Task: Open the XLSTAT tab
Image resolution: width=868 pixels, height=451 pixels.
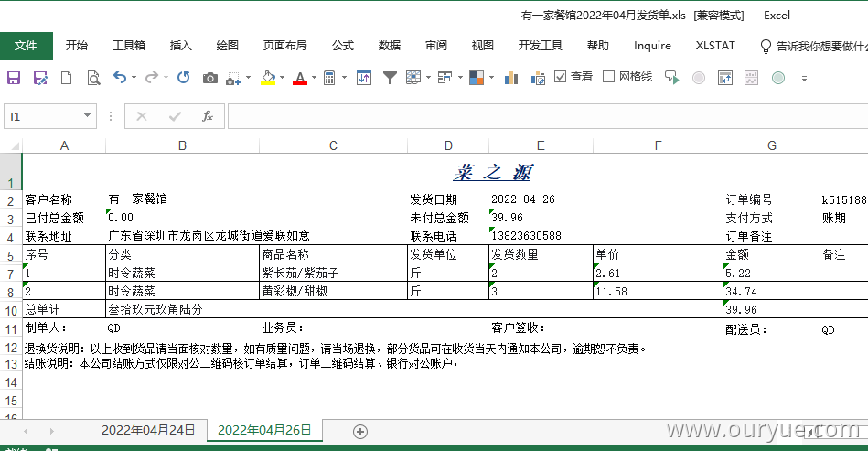Action: (715, 46)
